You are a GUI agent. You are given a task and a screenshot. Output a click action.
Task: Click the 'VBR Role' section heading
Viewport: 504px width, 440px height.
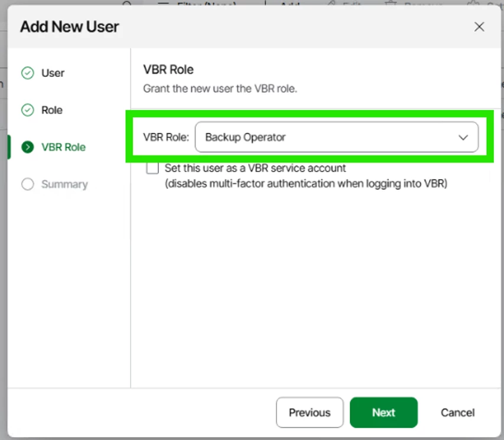168,69
